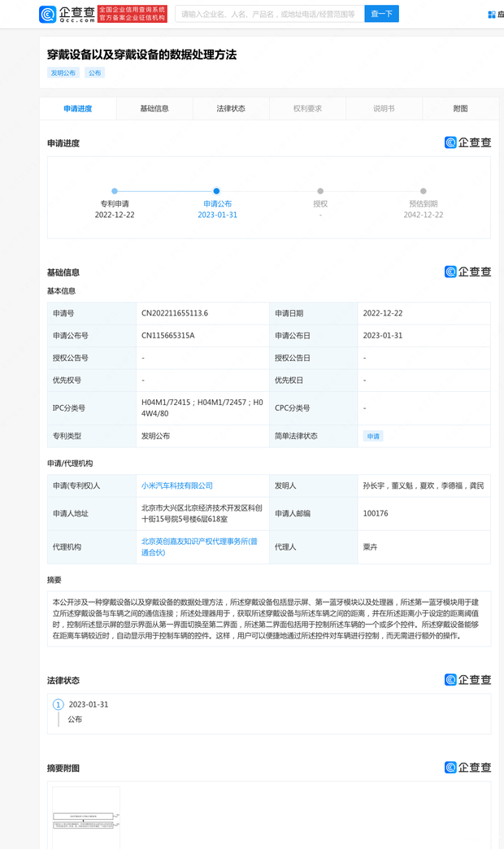Open the abstract drawing thumbnail

[x=86, y=817]
